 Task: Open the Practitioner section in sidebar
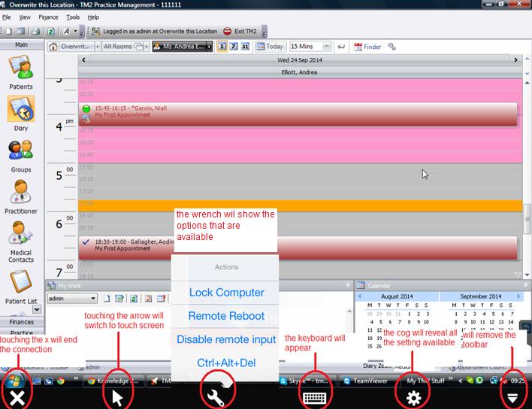tap(21, 197)
